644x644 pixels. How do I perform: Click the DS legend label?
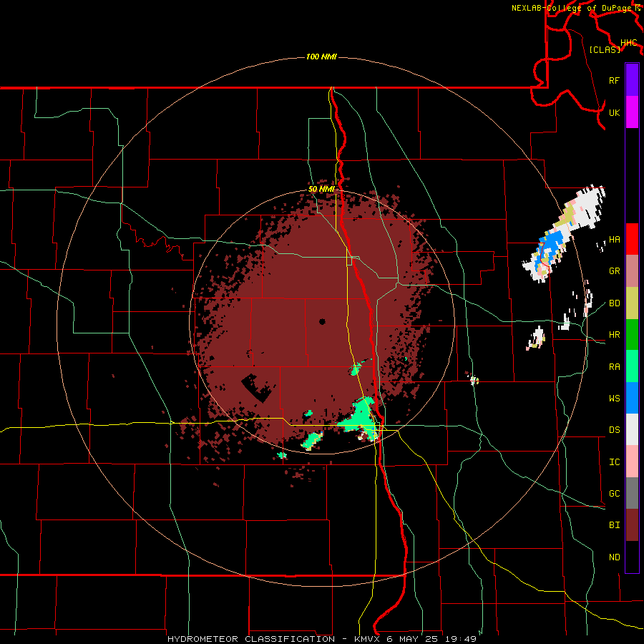click(614, 430)
